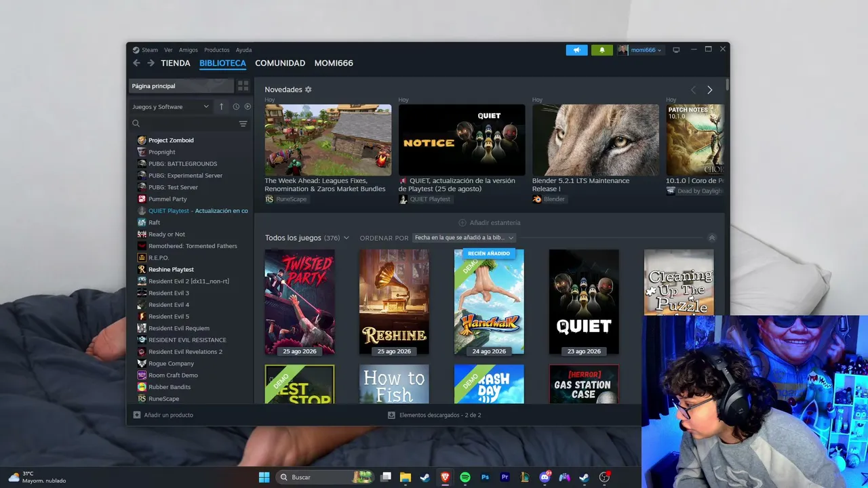
Task: Open the Handwalk demo cover
Action: point(489,302)
